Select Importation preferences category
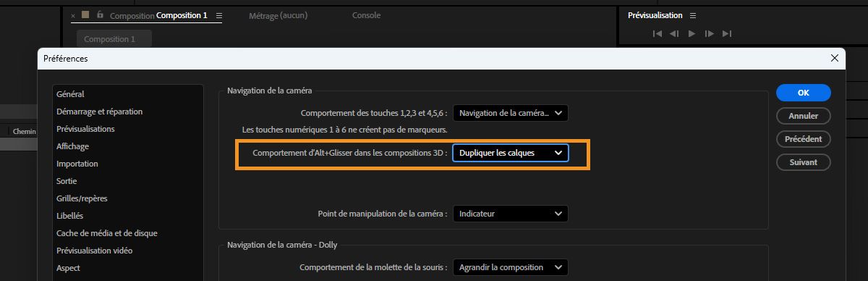Image resolution: width=868 pixels, height=281 pixels. pos(77,164)
